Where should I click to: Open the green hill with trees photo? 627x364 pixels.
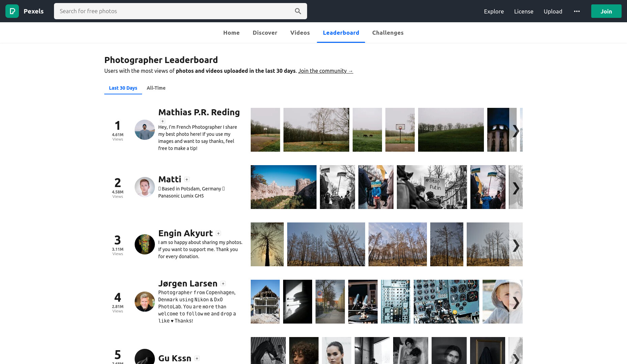click(x=451, y=130)
